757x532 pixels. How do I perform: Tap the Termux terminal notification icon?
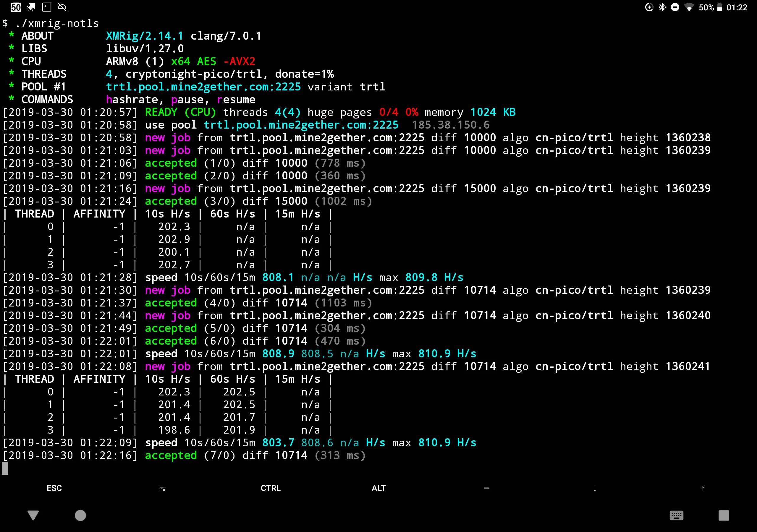coord(46,7)
